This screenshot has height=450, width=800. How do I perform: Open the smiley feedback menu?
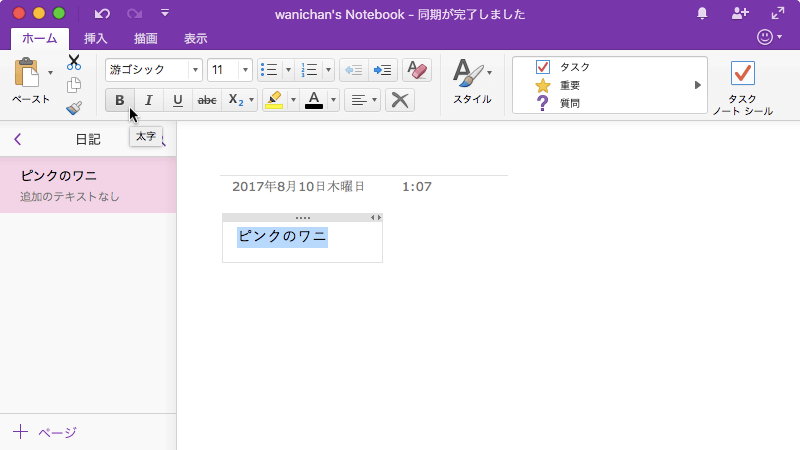coord(769,37)
